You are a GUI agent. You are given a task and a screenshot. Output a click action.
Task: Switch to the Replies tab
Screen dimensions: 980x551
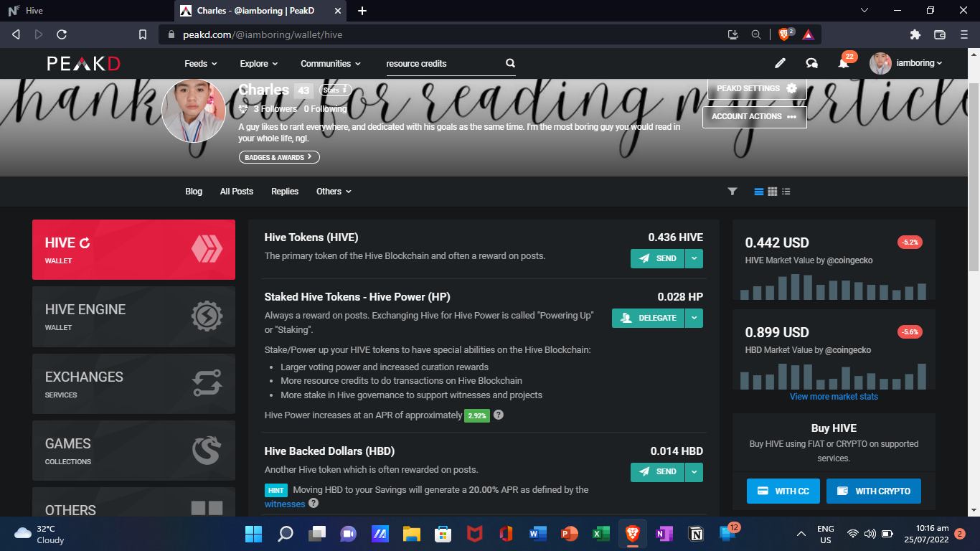pyautogui.click(x=285, y=192)
